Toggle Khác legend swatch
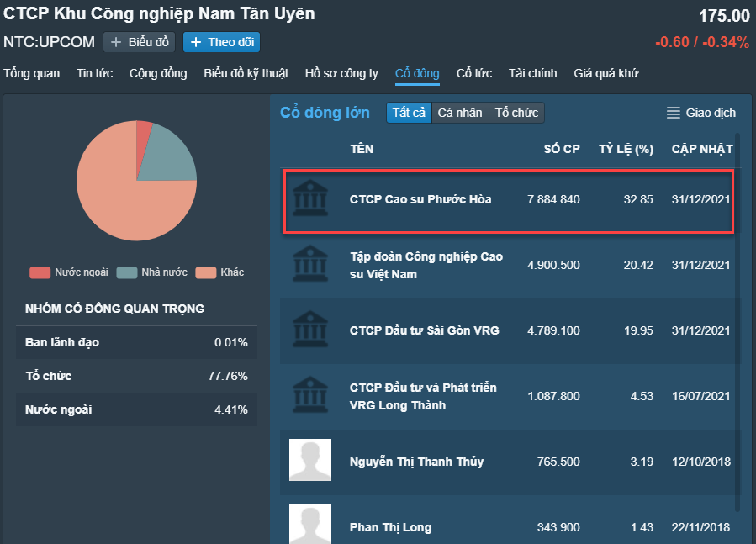 (x=206, y=272)
